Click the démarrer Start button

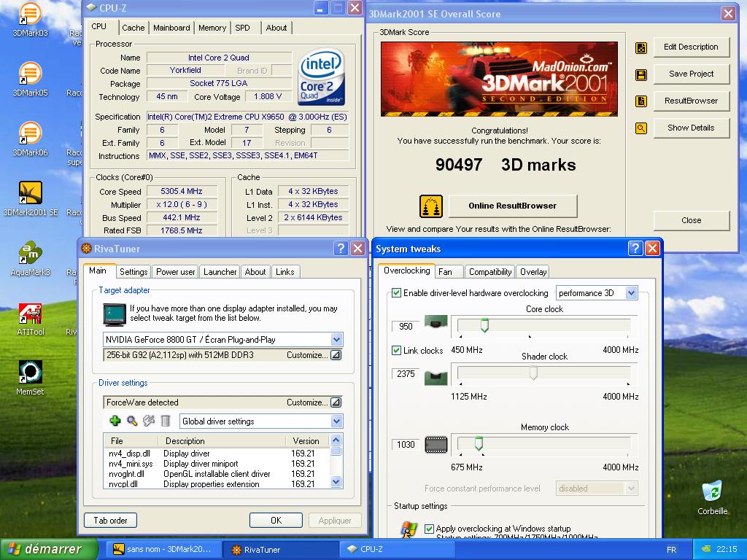click(49, 549)
